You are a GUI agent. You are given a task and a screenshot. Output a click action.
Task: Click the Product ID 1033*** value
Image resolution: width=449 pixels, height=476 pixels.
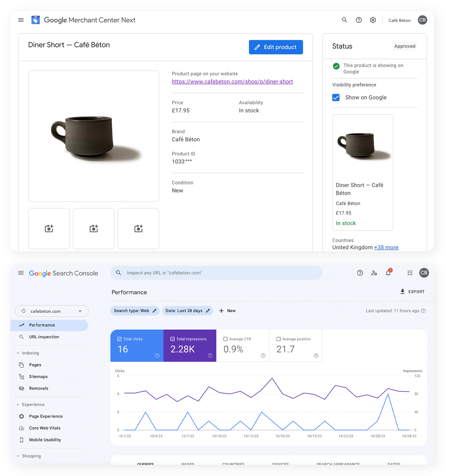click(x=182, y=162)
